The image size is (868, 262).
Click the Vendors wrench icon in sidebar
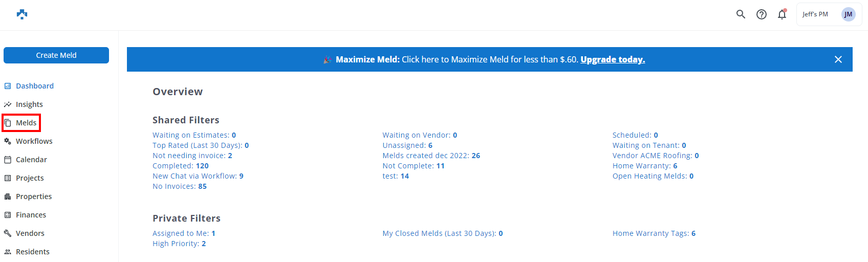tap(8, 233)
